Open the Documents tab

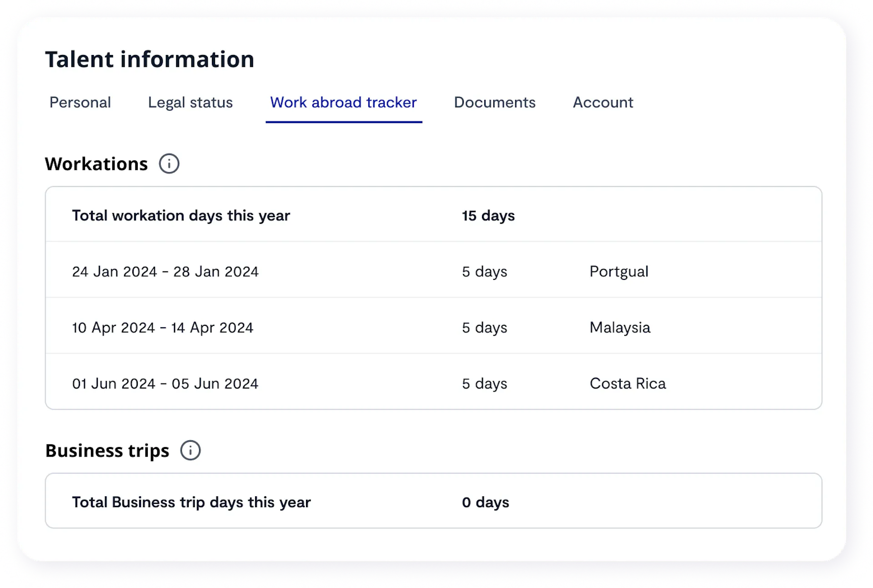click(x=495, y=103)
